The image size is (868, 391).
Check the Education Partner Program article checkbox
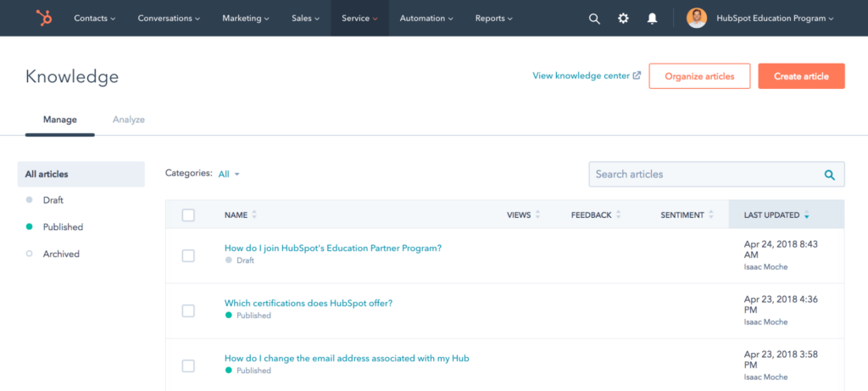pos(188,256)
